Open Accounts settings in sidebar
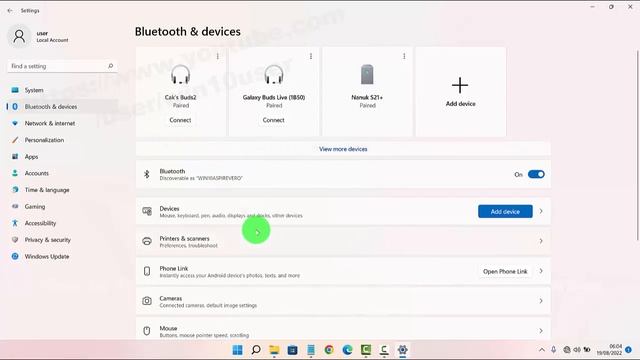The width and height of the screenshot is (640, 360). click(x=62, y=173)
